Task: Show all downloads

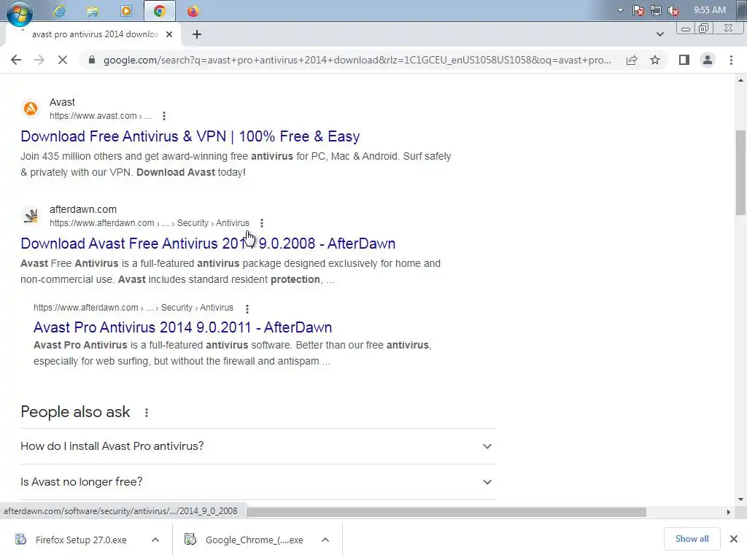Action: click(x=692, y=539)
